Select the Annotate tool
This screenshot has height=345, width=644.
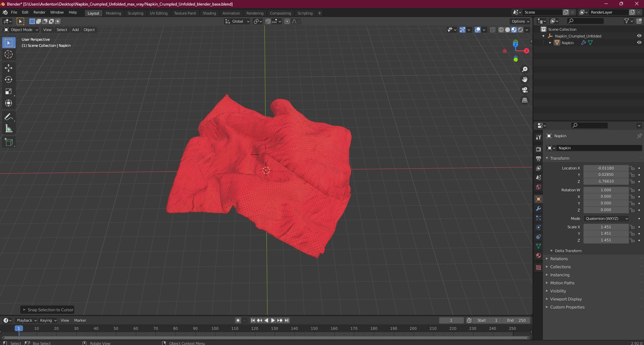tap(9, 117)
